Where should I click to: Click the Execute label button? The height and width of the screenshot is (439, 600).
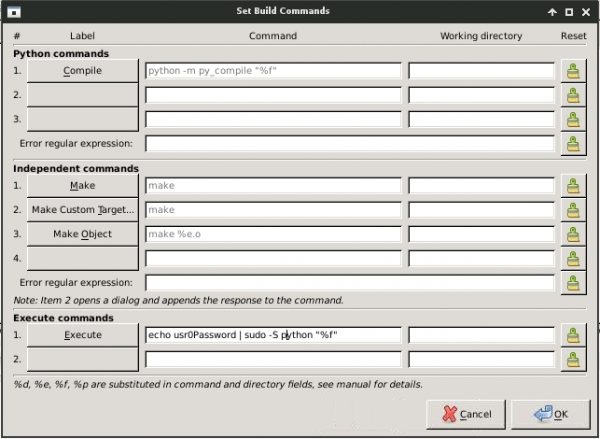click(82, 335)
